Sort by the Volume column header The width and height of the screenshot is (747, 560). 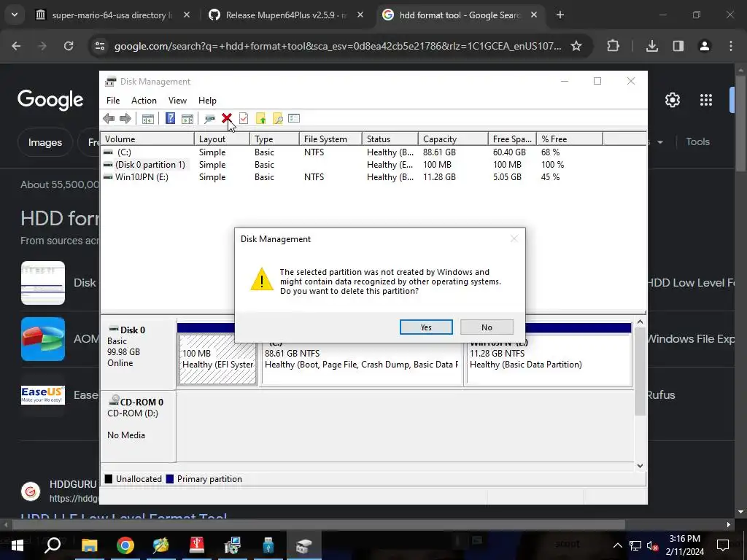click(147, 139)
